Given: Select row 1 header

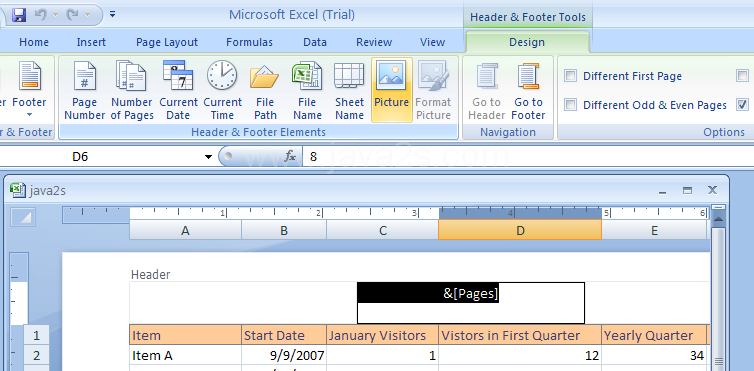Looking at the screenshot, I should [x=37, y=335].
